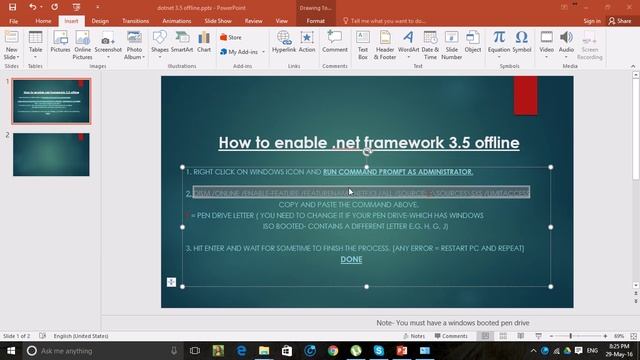Click the Share button
640x360 pixels.
click(620, 21)
